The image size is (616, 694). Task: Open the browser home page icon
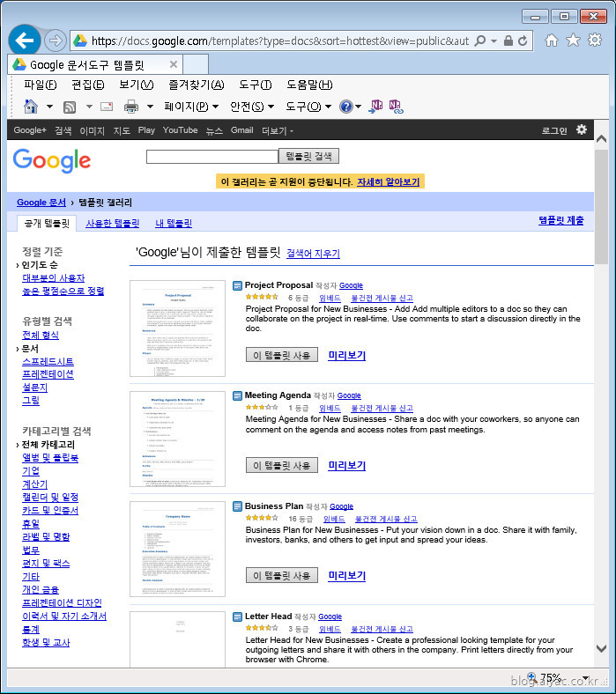[552, 41]
